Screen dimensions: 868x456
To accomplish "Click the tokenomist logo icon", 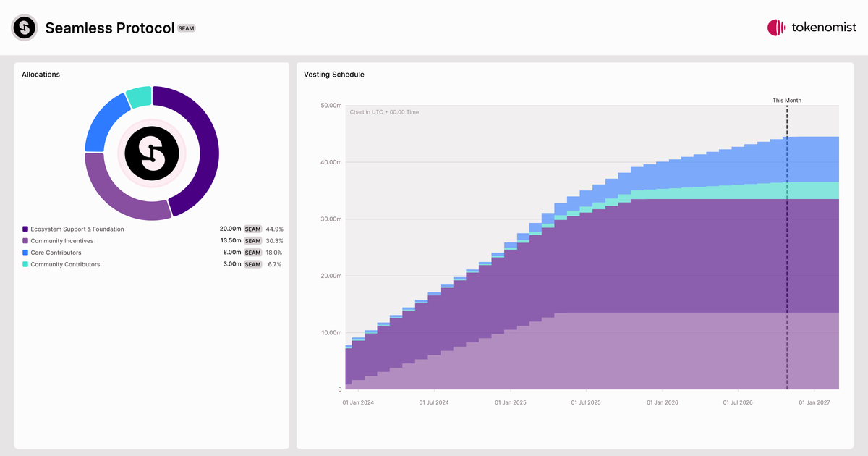I will pyautogui.click(x=776, y=28).
